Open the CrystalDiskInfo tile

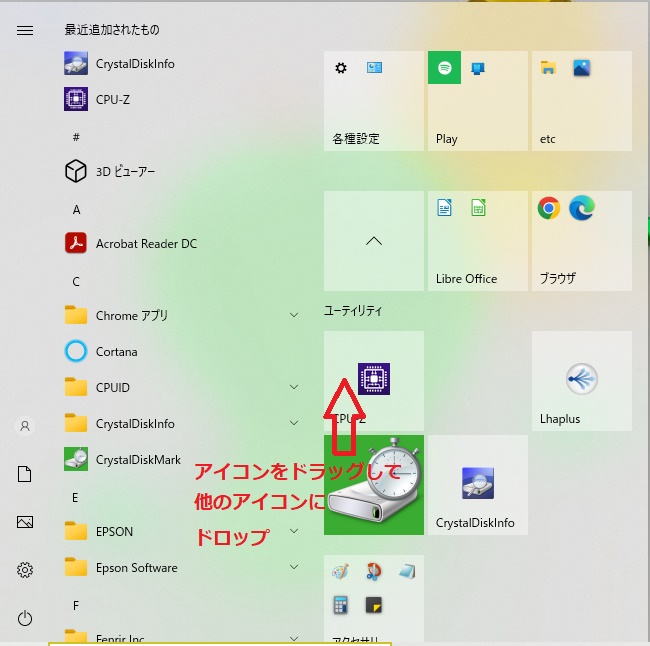coord(478,485)
